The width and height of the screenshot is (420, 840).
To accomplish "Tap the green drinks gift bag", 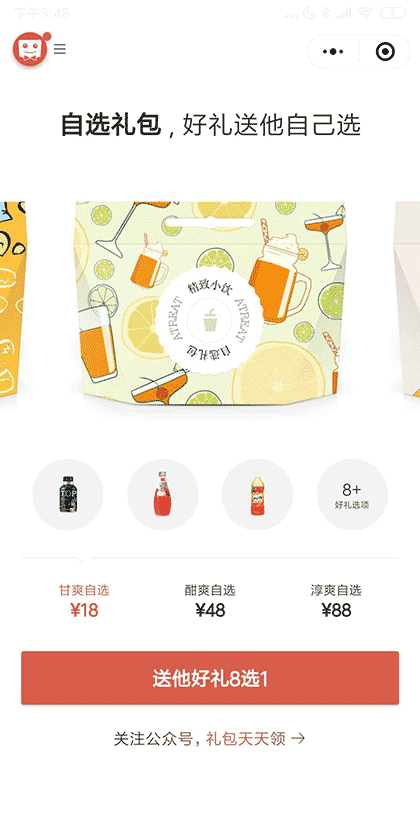I will pos(210,303).
